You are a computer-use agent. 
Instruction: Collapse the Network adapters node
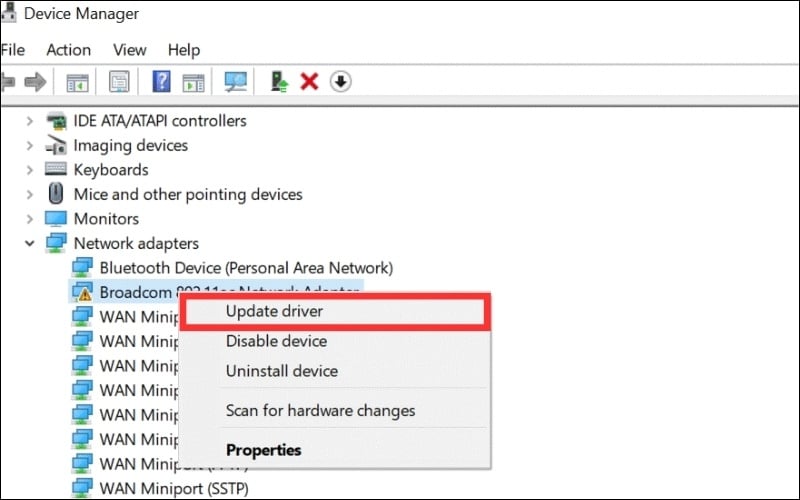point(30,243)
